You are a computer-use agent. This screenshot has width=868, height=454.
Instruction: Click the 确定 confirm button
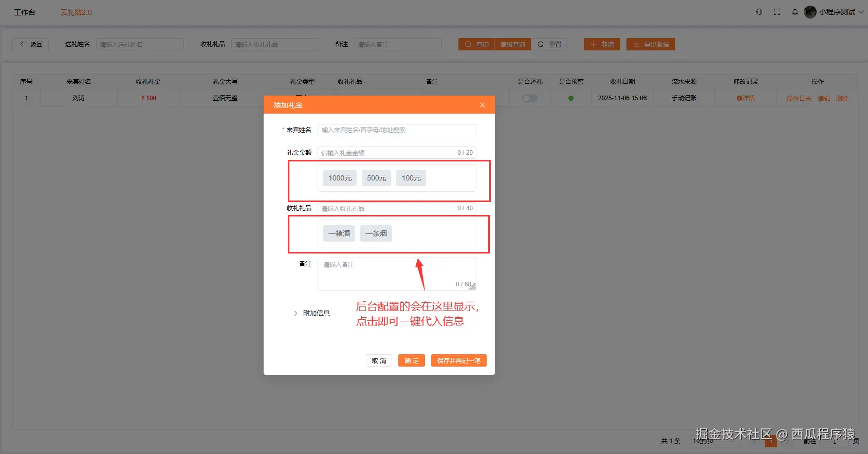tap(412, 361)
